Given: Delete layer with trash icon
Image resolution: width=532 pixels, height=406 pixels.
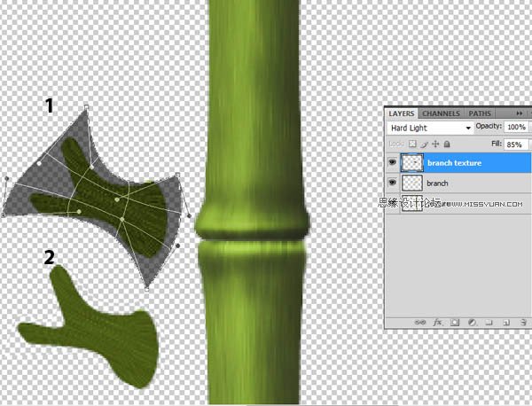Looking at the screenshot, I should pyautogui.click(x=523, y=322).
